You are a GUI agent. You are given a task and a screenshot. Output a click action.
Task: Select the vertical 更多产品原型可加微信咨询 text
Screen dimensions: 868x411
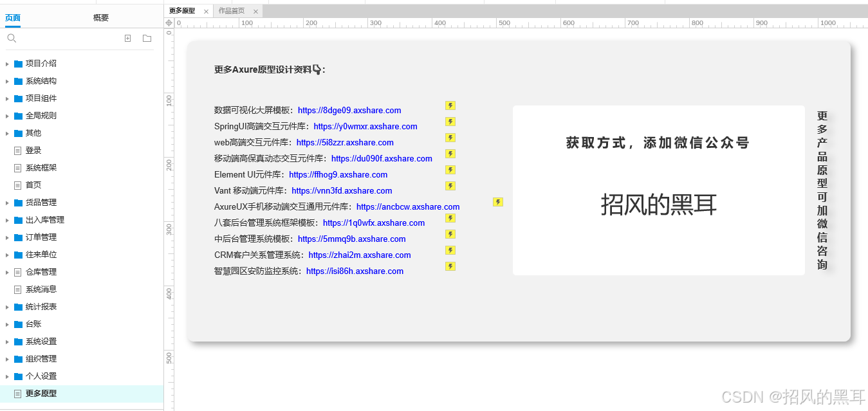[x=822, y=190]
